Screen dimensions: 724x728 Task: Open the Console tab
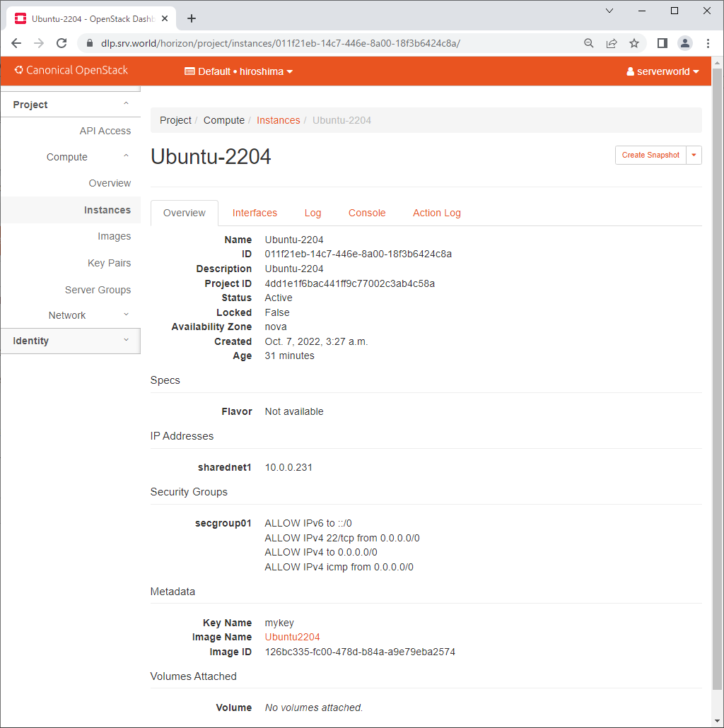(x=367, y=213)
